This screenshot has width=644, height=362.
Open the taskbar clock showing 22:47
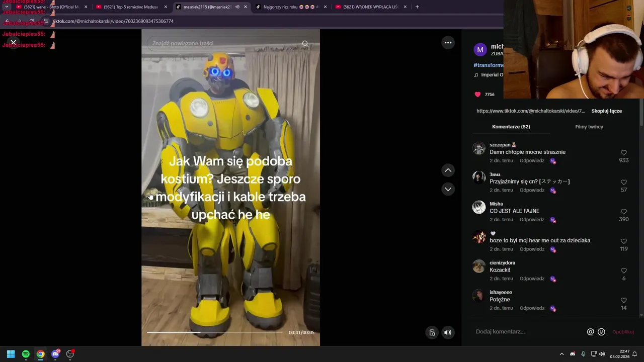pos(619,354)
